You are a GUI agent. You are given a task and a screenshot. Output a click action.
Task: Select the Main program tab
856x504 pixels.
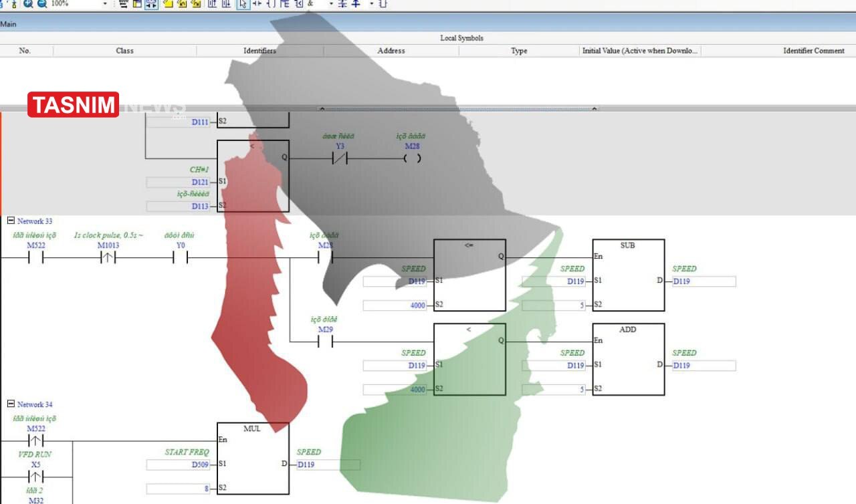(x=9, y=24)
